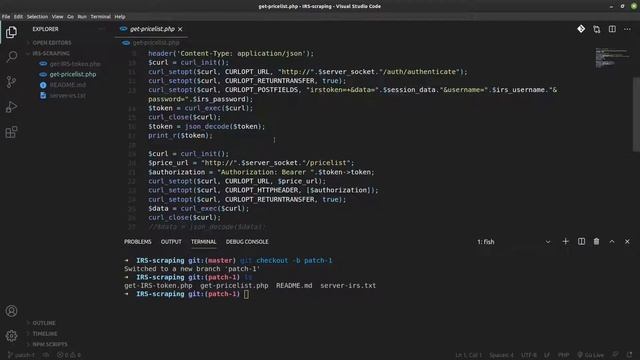Open the Edit menu
This screenshot has height=360, width=640.
coord(18,17)
